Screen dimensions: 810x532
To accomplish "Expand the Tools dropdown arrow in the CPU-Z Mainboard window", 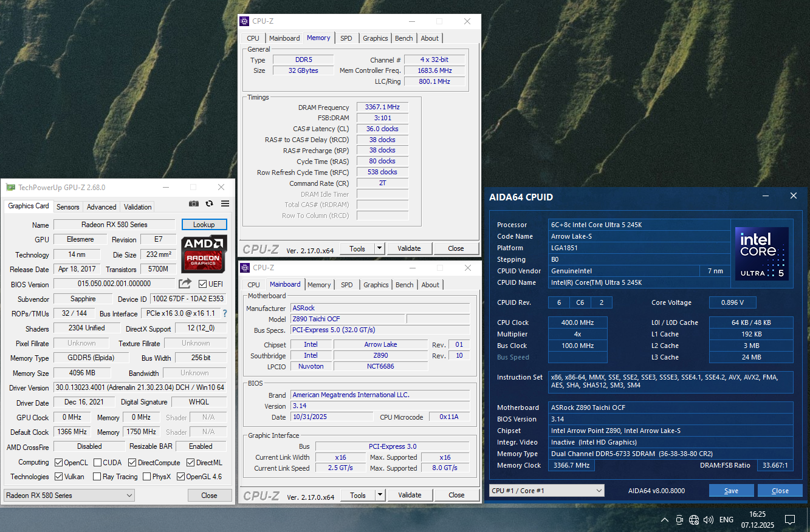I will 380,495.
